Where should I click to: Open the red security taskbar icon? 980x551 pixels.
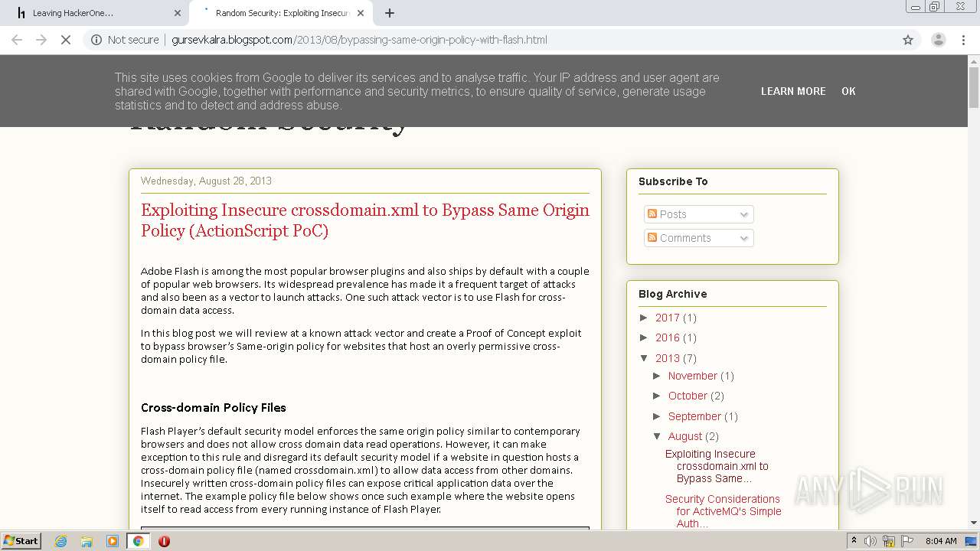164,541
